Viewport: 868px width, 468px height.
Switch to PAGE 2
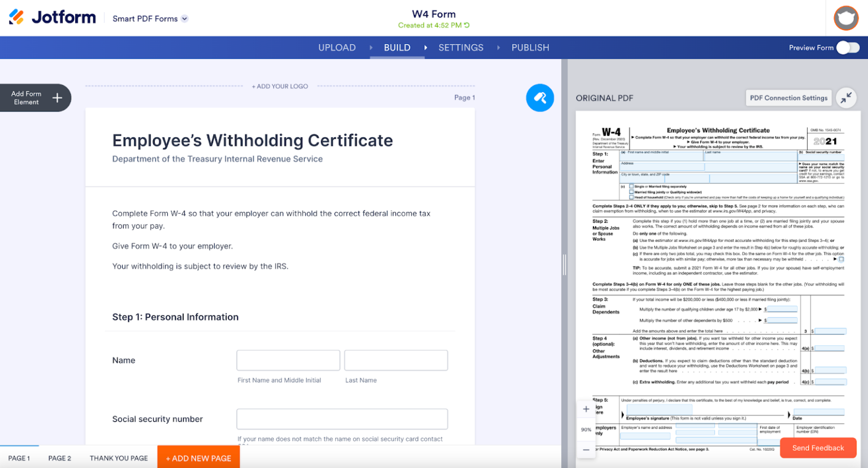point(59,458)
